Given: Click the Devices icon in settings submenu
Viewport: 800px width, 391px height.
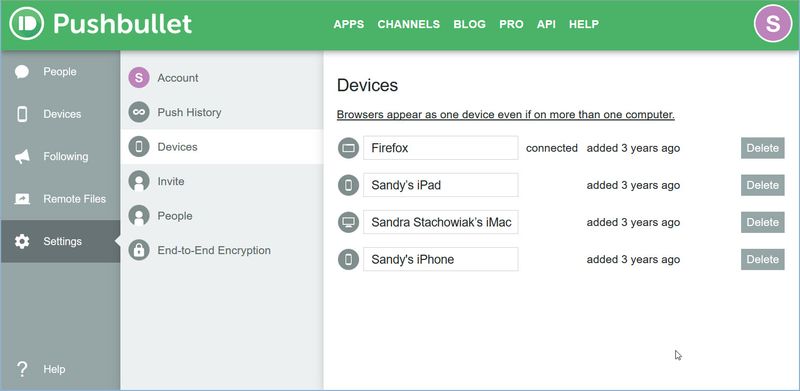Looking at the screenshot, I should (139, 147).
